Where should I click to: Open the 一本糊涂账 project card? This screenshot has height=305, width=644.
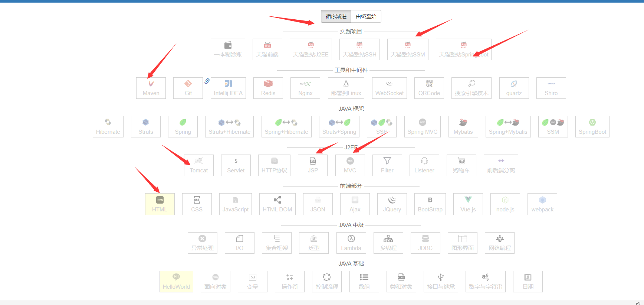coord(228,49)
